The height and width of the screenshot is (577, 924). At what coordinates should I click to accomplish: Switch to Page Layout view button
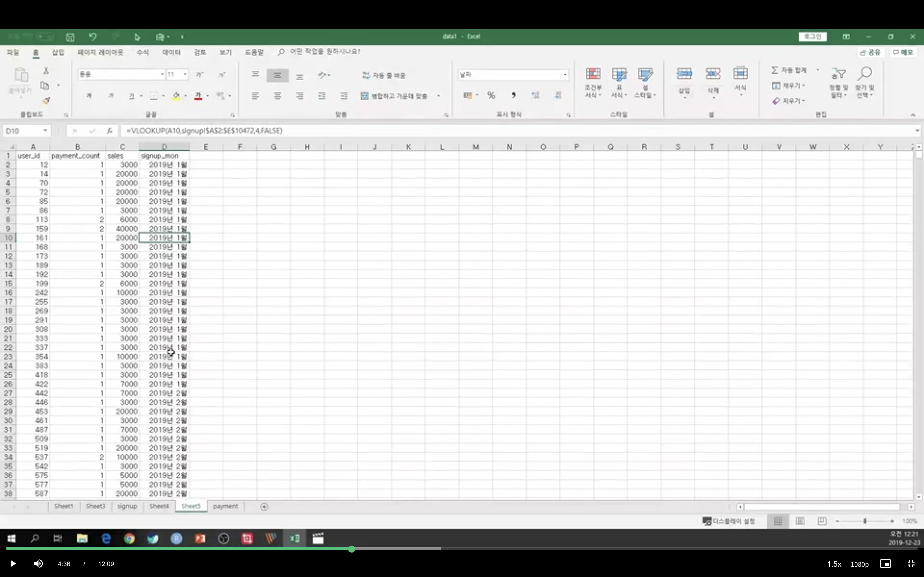[800, 521]
